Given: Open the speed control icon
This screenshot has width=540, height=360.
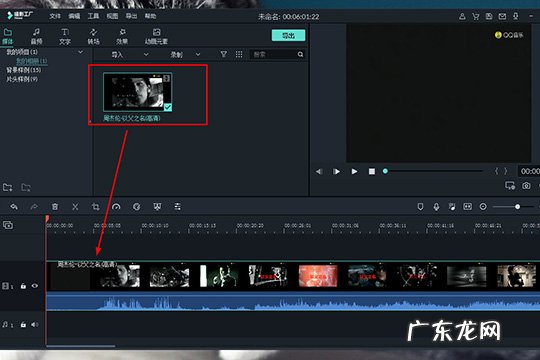Looking at the screenshot, I should click(116, 207).
